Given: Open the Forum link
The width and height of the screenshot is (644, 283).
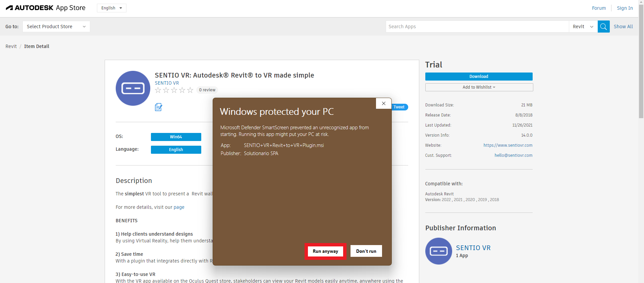Looking at the screenshot, I should point(599,8).
